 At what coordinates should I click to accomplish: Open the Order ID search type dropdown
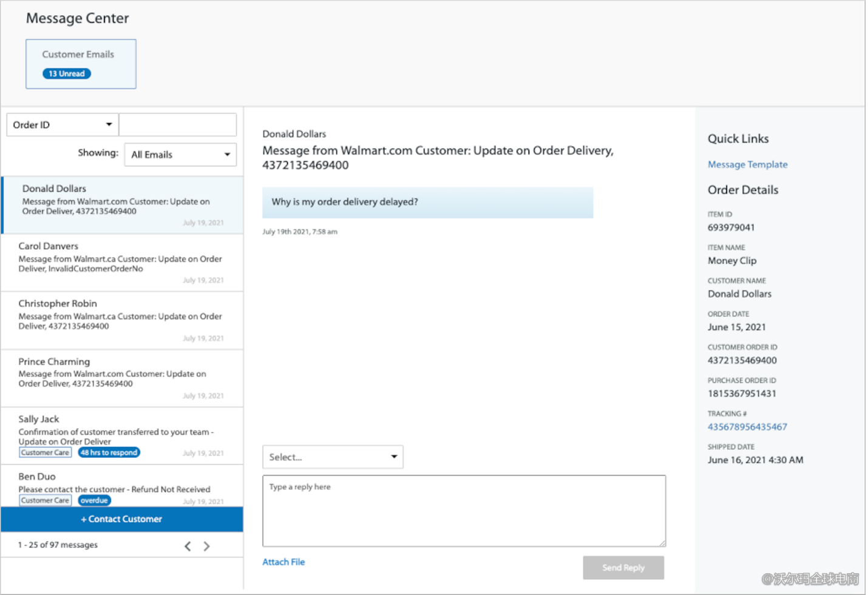click(x=63, y=125)
